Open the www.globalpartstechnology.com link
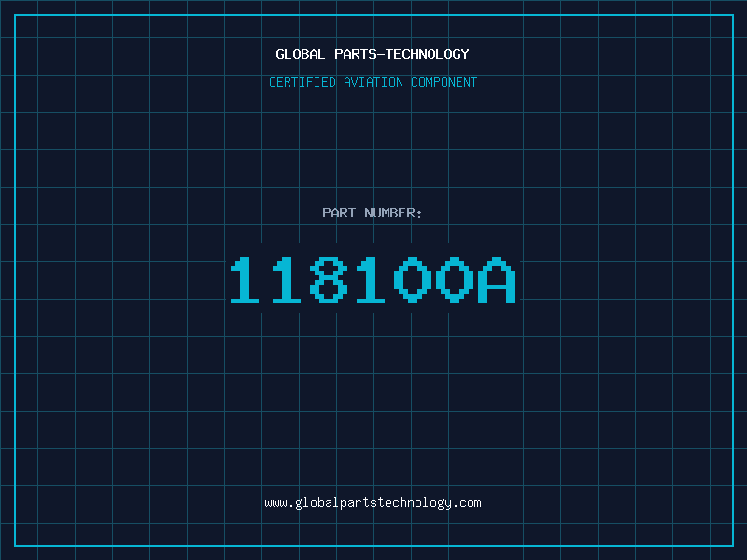747x560 pixels. [373, 503]
